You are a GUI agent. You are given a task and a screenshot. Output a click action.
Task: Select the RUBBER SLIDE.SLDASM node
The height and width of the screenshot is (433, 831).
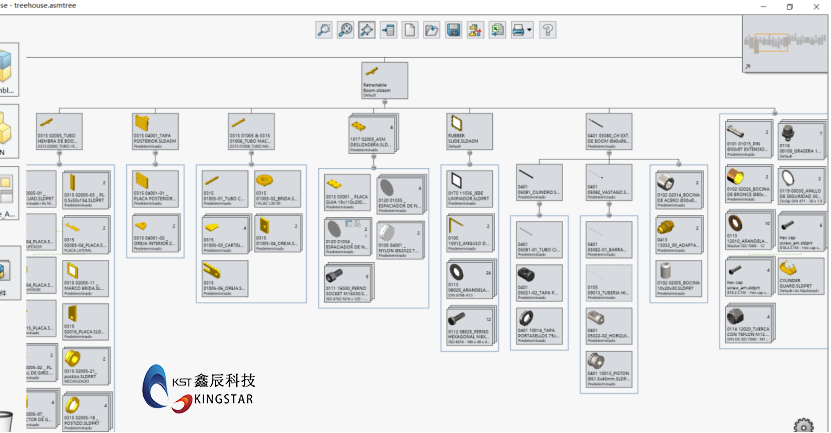(x=470, y=131)
